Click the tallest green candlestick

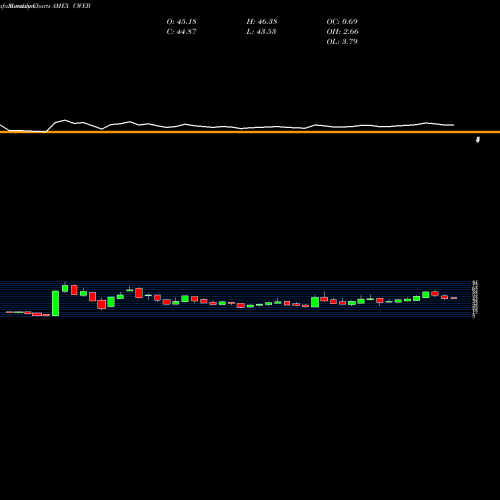56,303
